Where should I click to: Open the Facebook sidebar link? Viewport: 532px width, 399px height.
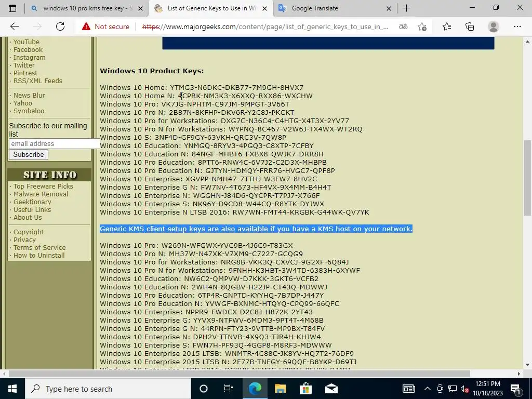pyautogui.click(x=28, y=49)
